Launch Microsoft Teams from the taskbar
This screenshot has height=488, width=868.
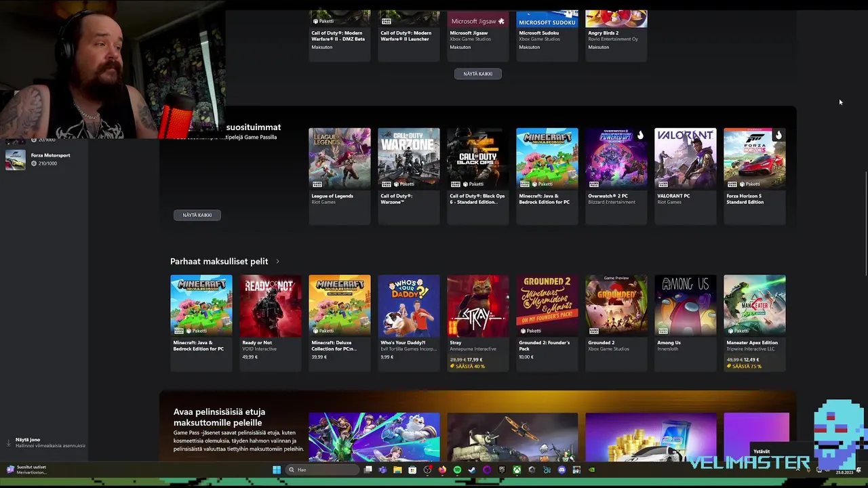pos(382,470)
